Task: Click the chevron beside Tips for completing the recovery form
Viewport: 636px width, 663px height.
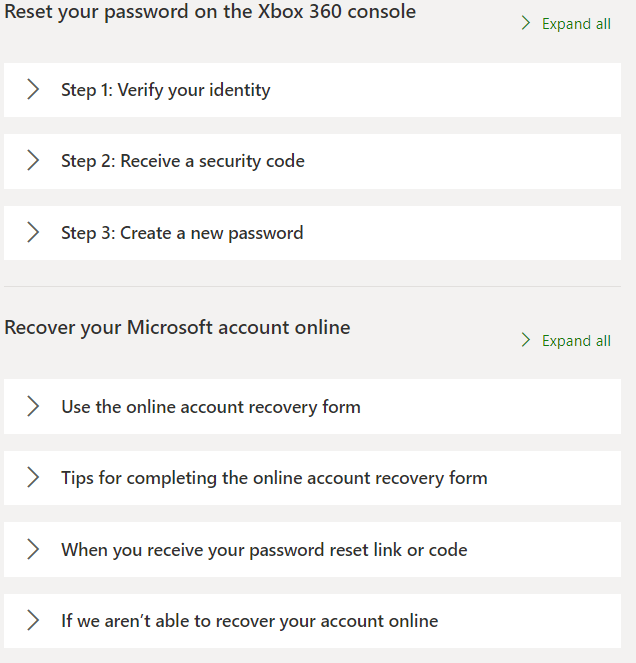Action: click(33, 477)
